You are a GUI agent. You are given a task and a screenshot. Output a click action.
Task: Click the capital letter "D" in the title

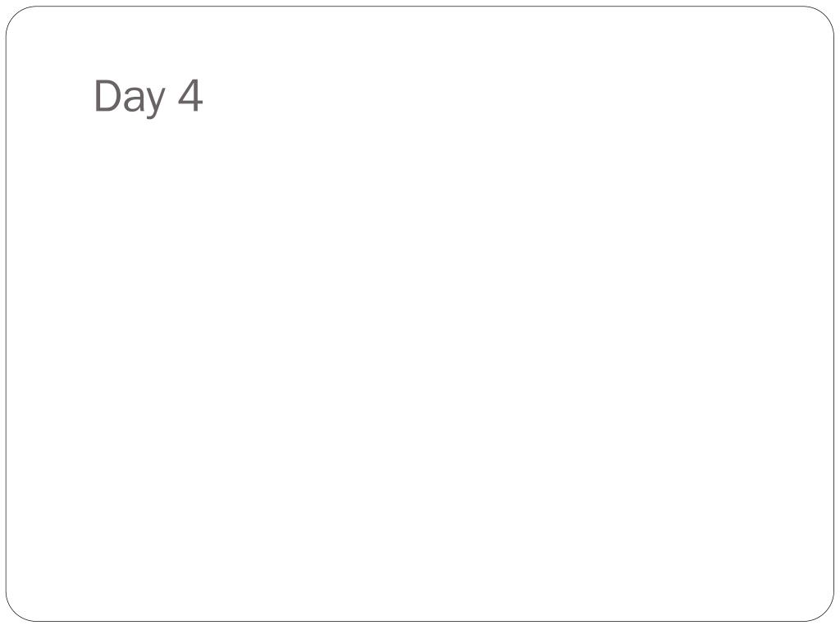tap(107, 95)
